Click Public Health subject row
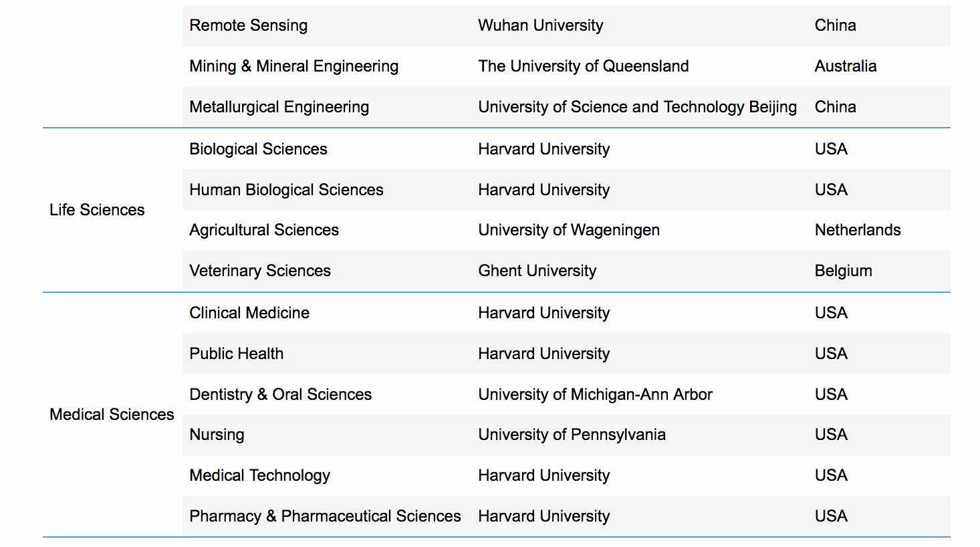980x547 pixels. 566,354
